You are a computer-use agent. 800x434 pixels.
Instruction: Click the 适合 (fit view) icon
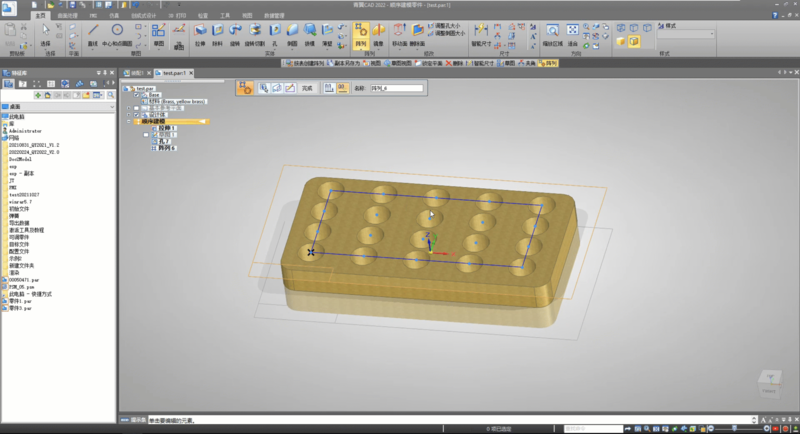pyautogui.click(x=573, y=35)
